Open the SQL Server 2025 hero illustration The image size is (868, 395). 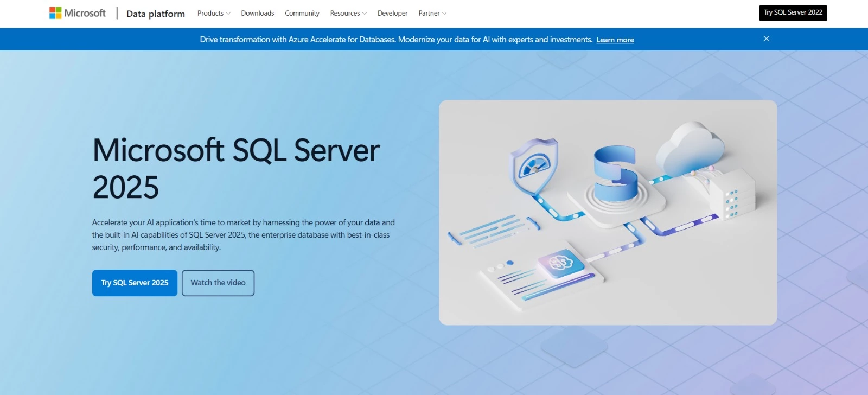pos(608,213)
